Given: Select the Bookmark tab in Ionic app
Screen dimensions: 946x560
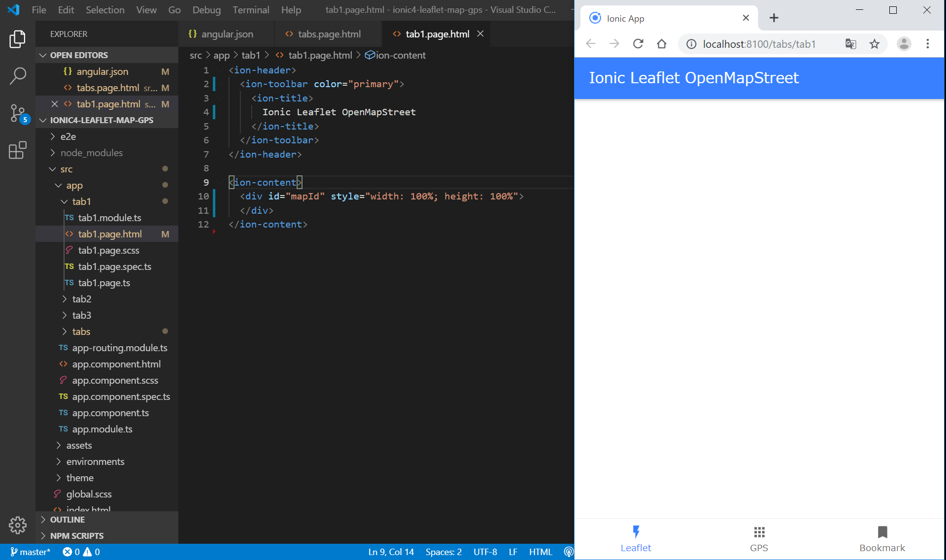Looking at the screenshot, I should (x=882, y=539).
